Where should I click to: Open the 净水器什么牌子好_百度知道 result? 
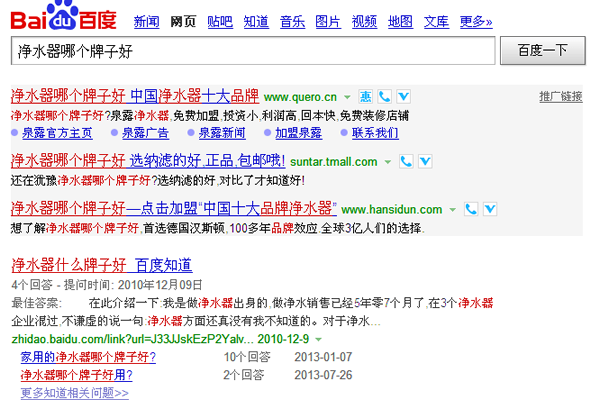(102, 265)
